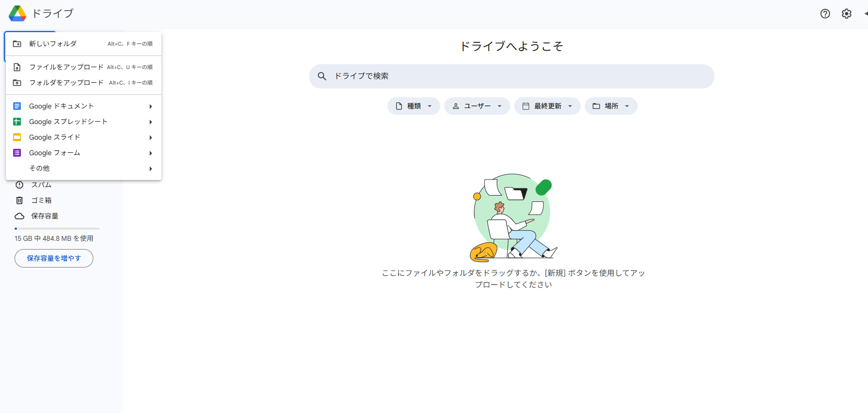Click ドライブへようこそ heading

tap(511, 46)
